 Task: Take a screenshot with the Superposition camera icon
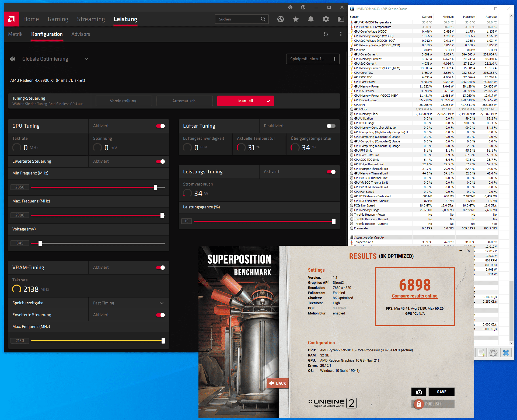(x=419, y=392)
